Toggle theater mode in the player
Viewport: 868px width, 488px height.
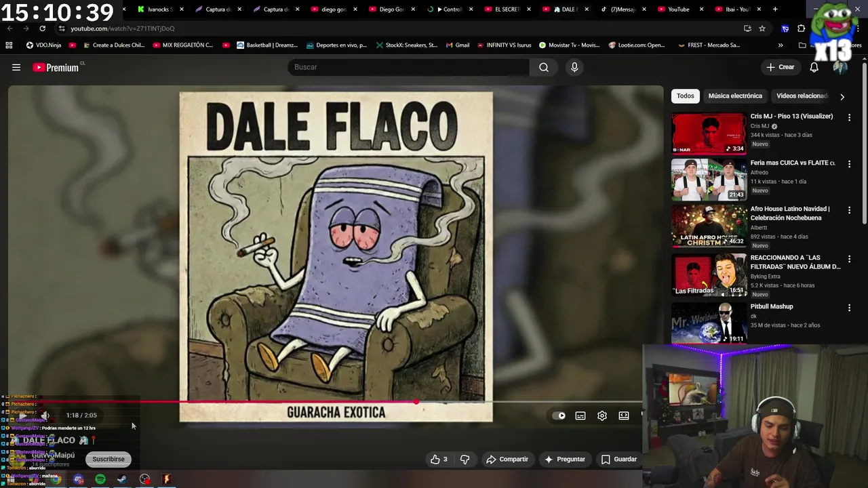point(624,415)
